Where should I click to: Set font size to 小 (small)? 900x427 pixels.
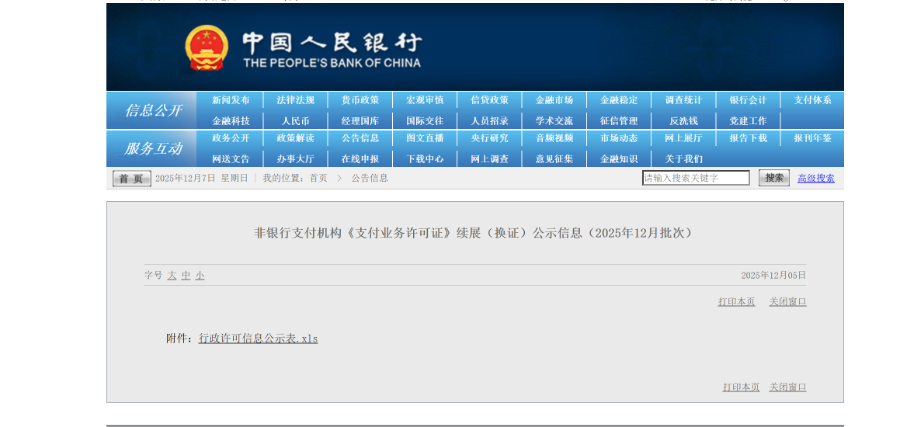pos(200,275)
